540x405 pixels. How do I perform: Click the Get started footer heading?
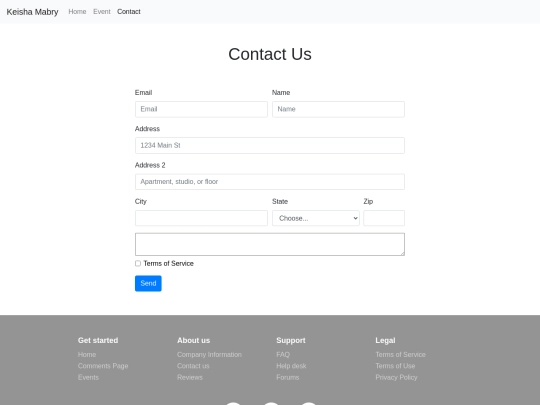pyautogui.click(x=98, y=341)
